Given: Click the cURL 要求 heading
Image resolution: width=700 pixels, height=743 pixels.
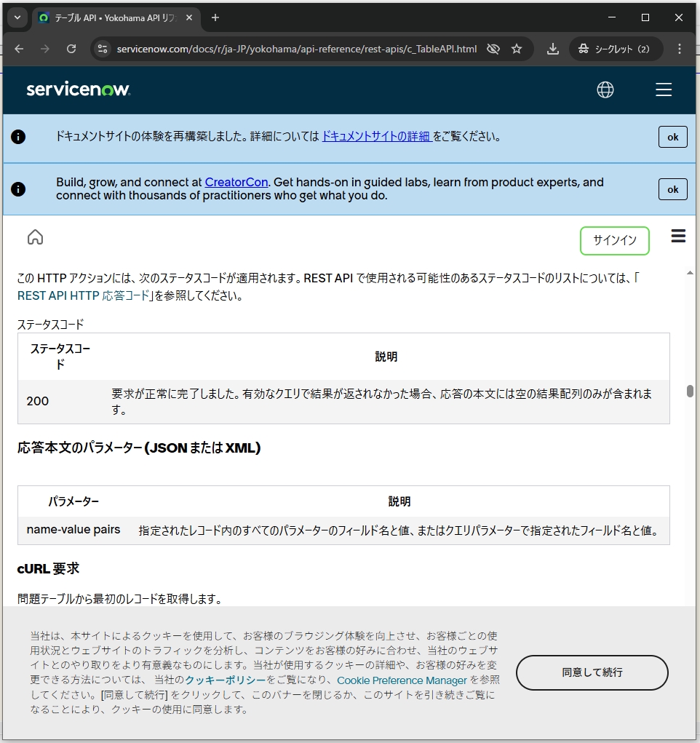Looking at the screenshot, I should [x=48, y=568].
